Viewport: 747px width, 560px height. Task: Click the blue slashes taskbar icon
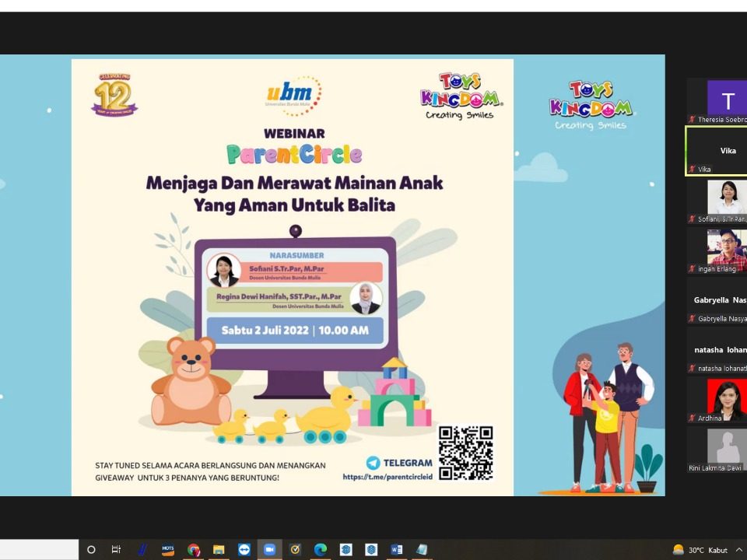click(142, 550)
